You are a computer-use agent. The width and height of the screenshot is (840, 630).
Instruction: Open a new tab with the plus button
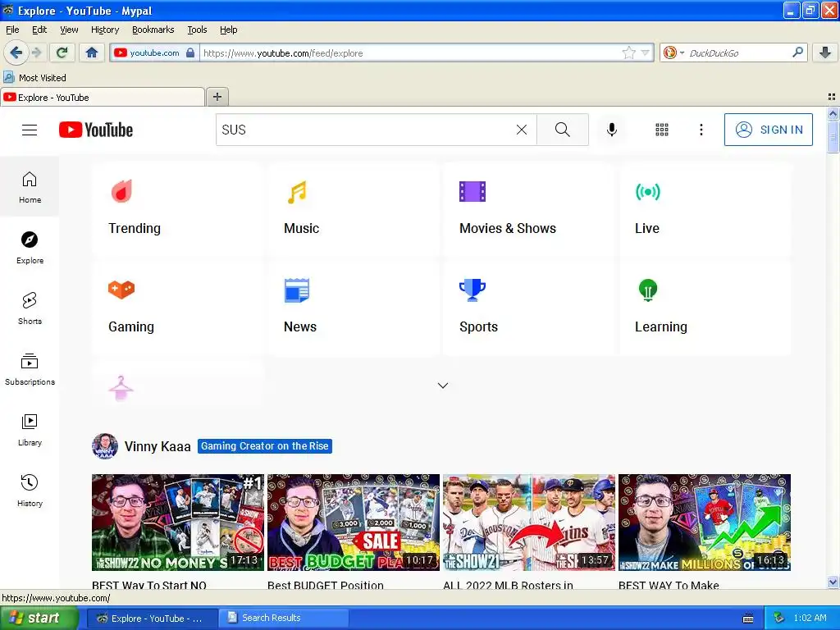click(x=217, y=97)
